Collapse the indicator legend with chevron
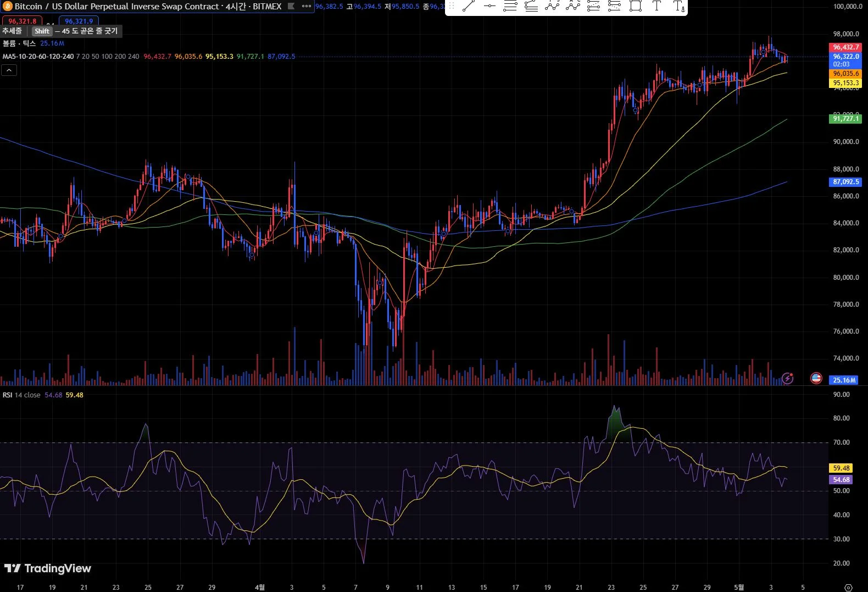The height and width of the screenshot is (592, 868). (x=9, y=70)
